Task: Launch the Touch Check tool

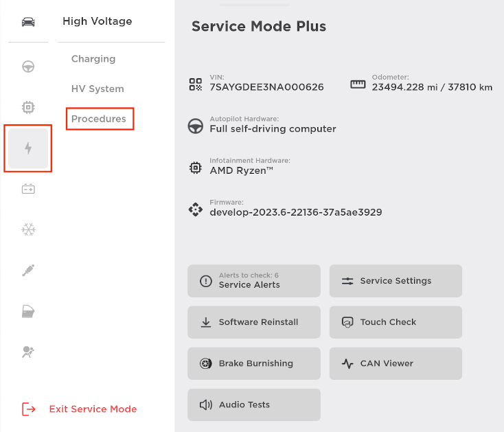Action: (396, 322)
